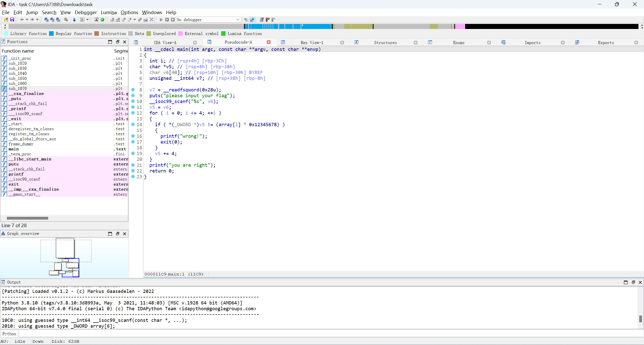
Task: Click the highlighted C run toolbar icon
Action: 252,20
